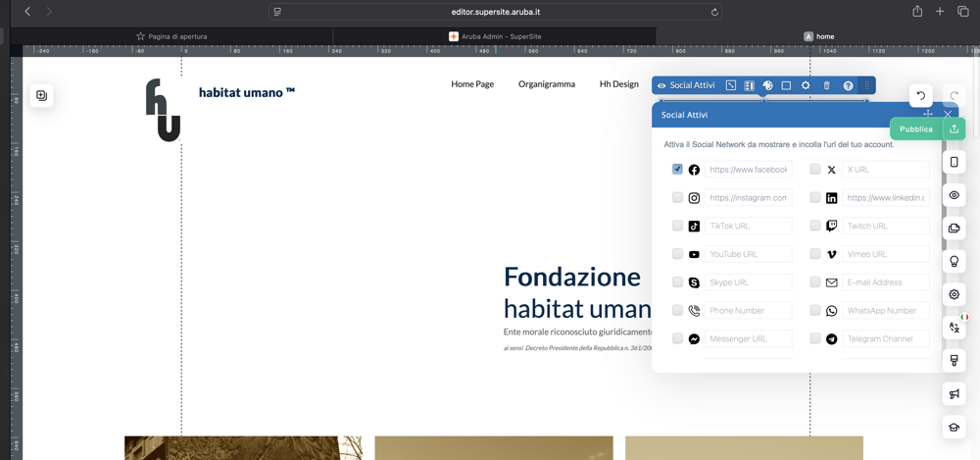Open the lightbulb tips icon in sidebar
The image size is (980, 460).
point(954,262)
